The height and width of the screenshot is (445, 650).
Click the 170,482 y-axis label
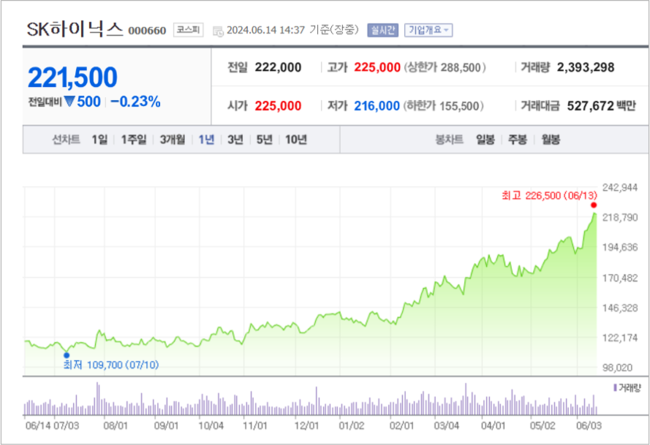point(620,278)
